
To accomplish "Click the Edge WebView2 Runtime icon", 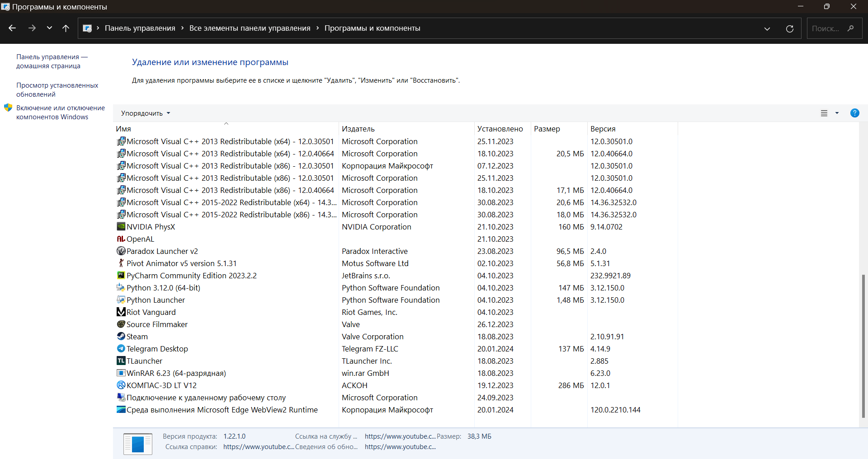I will point(121,409).
